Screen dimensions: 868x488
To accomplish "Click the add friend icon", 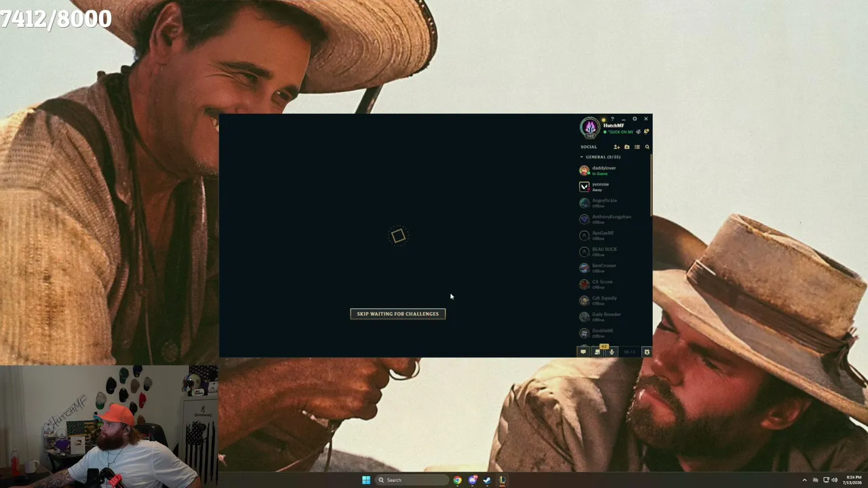I will (616, 147).
